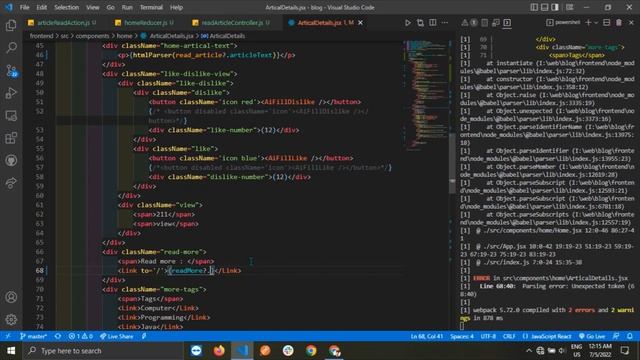Click 'components' breadcrumb segment
640x360 pixels.
pos(92,36)
